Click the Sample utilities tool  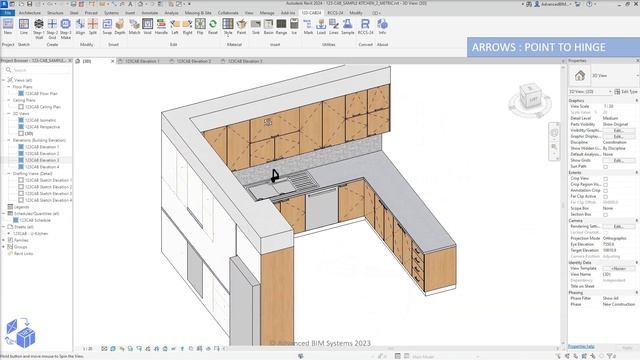348,27
